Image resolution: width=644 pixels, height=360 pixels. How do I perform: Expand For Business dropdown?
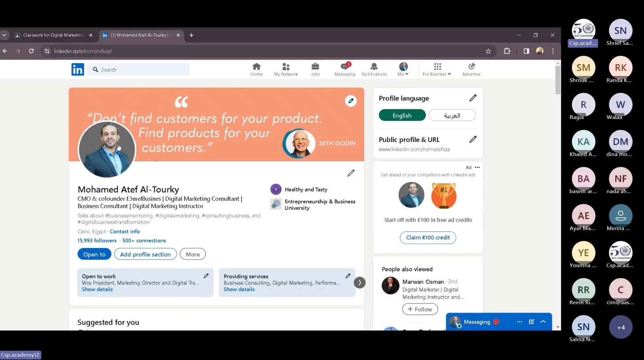(x=437, y=69)
